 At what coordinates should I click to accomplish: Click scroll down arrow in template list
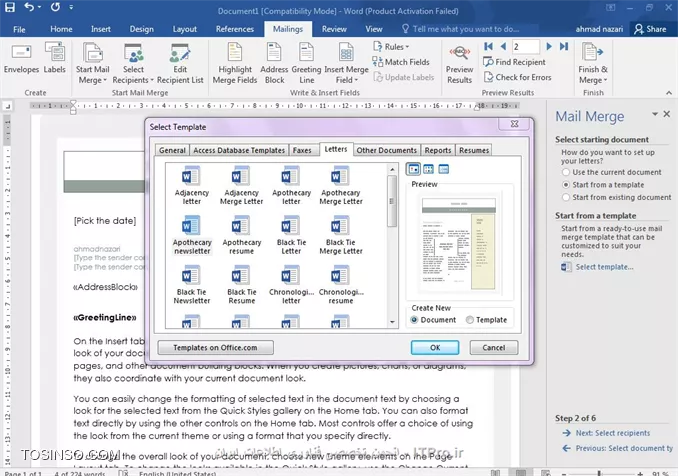392,322
